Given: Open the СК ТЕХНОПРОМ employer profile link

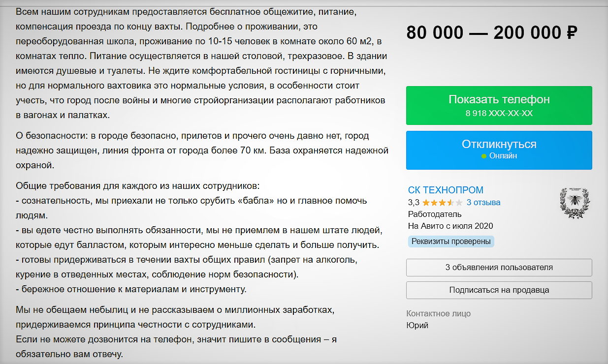Looking at the screenshot, I should point(446,190).
